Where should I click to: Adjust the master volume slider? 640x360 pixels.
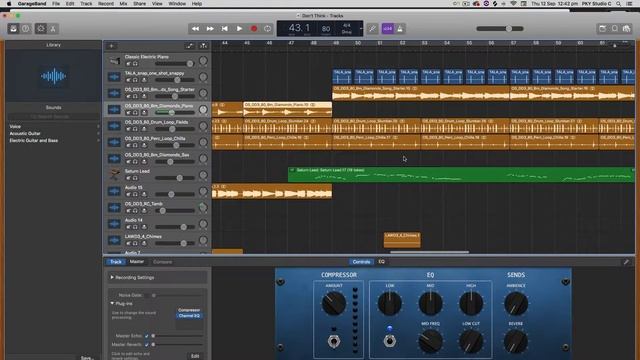pyautogui.click(x=500, y=29)
